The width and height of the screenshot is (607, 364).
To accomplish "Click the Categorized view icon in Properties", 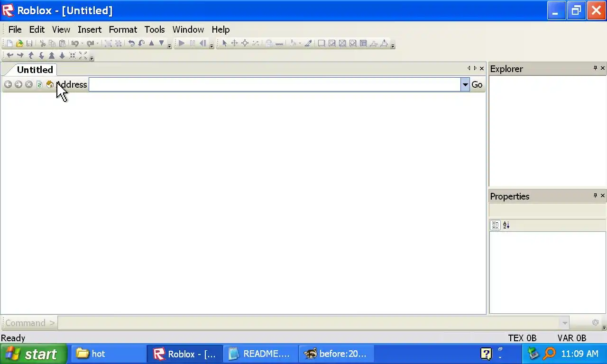I will coord(496,225).
